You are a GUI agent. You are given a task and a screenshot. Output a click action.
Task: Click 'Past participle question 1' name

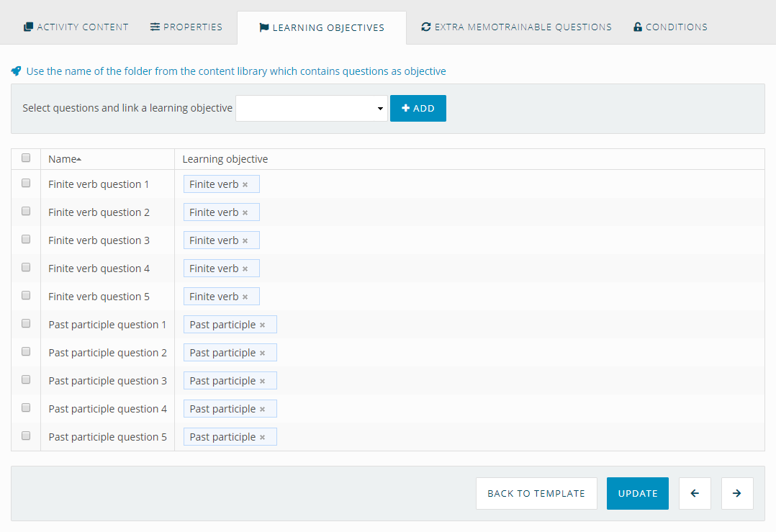point(107,325)
